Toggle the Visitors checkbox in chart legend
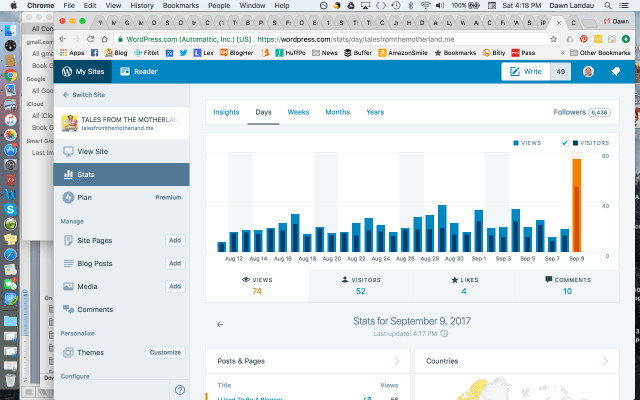 click(x=564, y=143)
